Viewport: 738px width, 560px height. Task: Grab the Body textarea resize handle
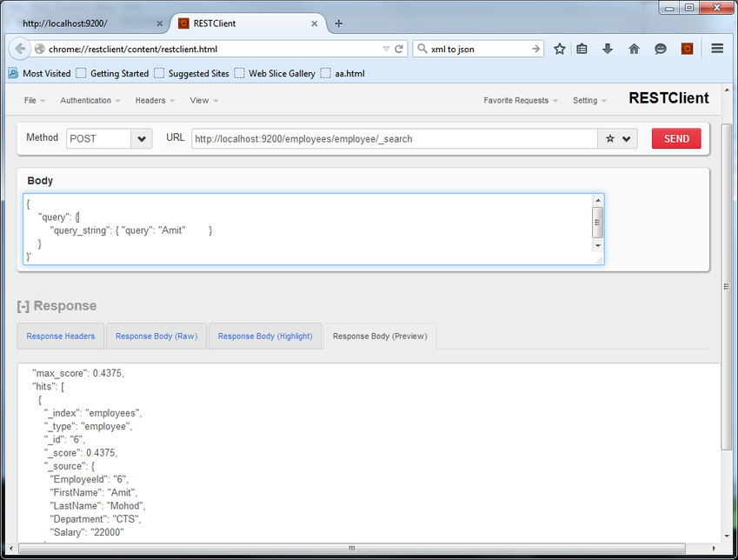(599, 260)
